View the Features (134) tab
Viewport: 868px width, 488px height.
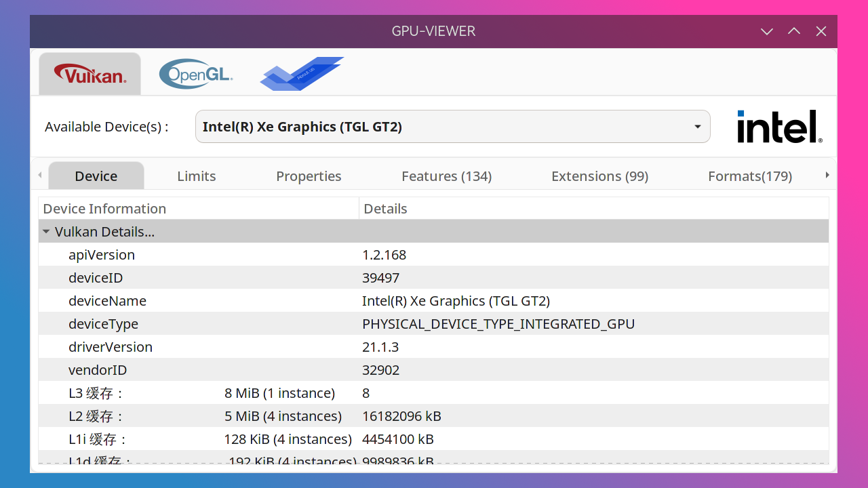click(446, 176)
